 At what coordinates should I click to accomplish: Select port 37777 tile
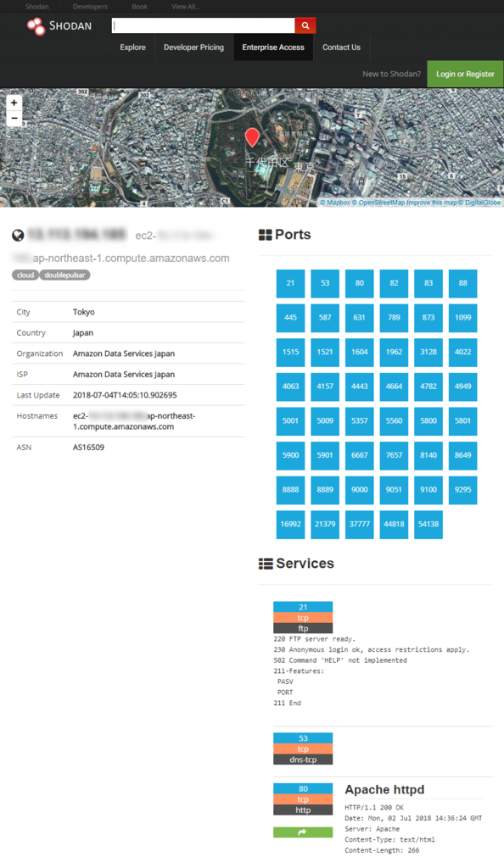click(x=360, y=524)
